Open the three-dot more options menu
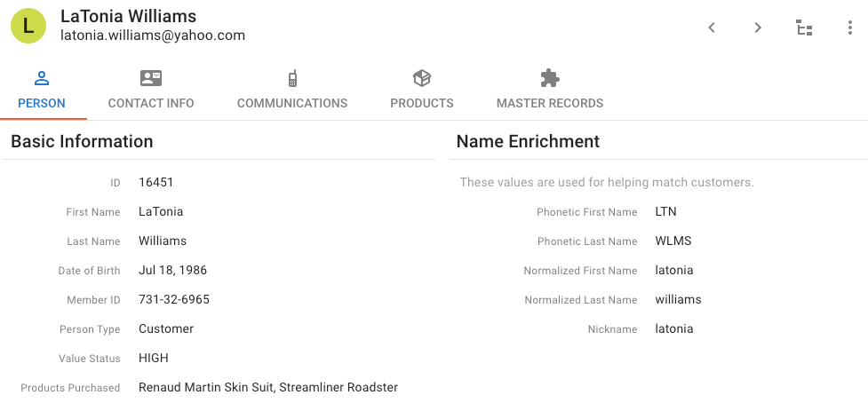The width and height of the screenshot is (868, 403). click(849, 28)
